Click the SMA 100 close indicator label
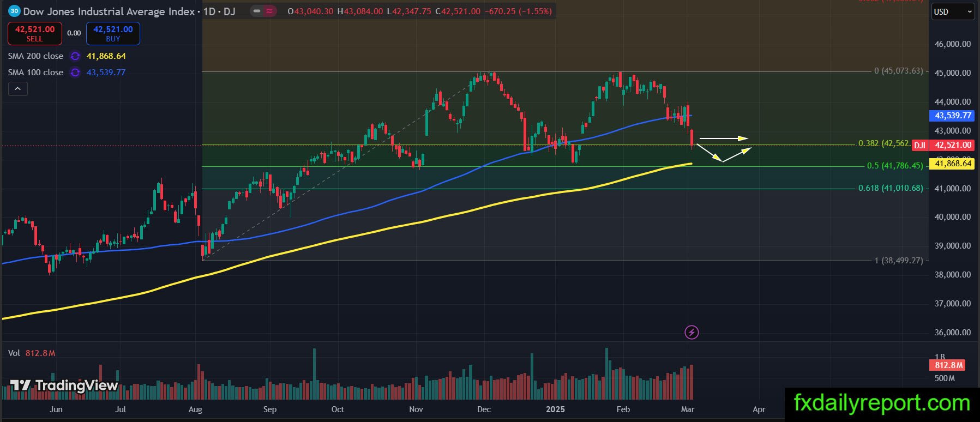This screenshot has width=980, height=422. [35, 73]
